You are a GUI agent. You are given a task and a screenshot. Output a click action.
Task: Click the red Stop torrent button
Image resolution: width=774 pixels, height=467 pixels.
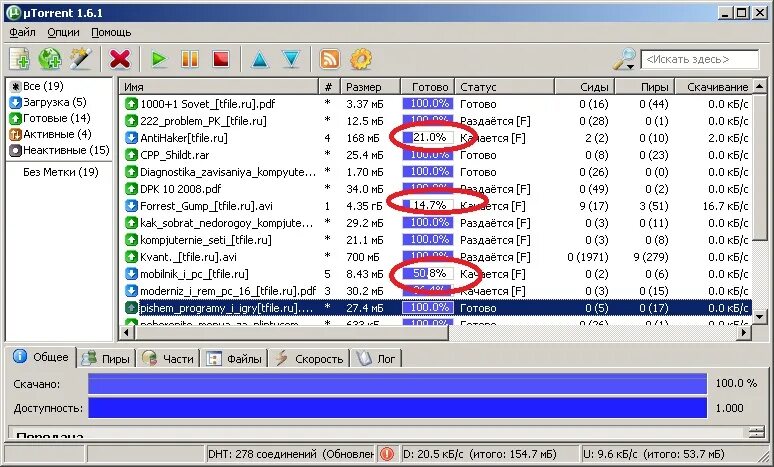coord(221,59)
